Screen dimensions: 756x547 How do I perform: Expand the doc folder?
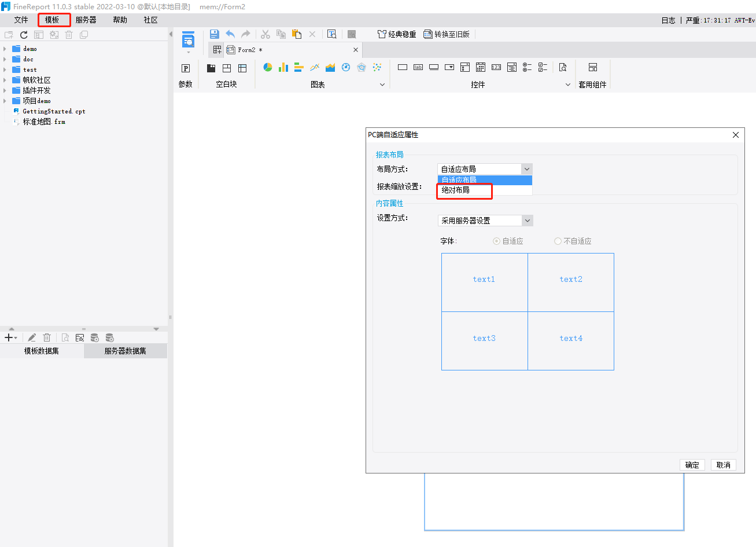(x=5, y=59)
